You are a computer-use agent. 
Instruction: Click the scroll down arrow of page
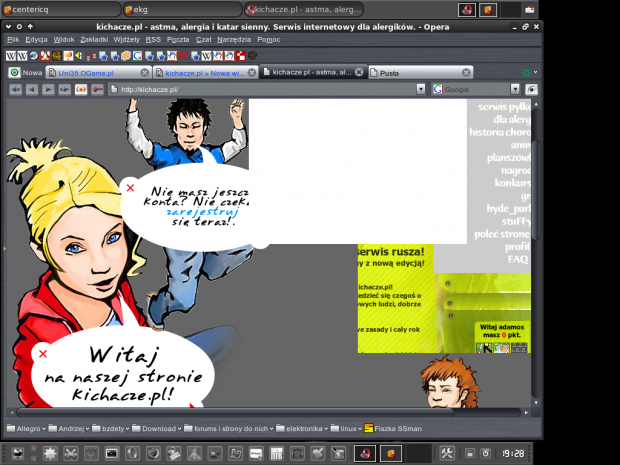click(x=536, y=403)
